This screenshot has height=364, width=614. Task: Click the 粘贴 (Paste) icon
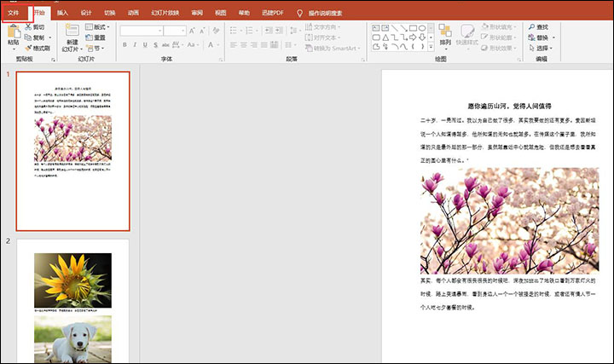point(13,32)
